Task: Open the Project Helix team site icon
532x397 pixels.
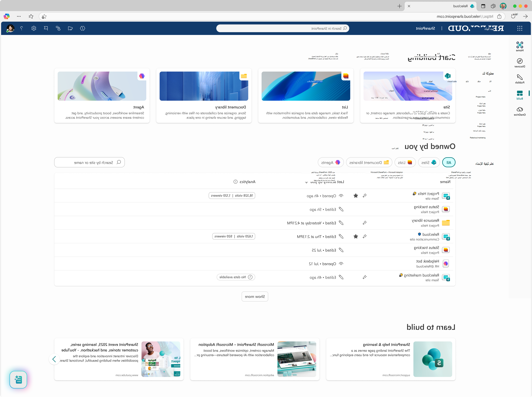Action: [446, 196]
